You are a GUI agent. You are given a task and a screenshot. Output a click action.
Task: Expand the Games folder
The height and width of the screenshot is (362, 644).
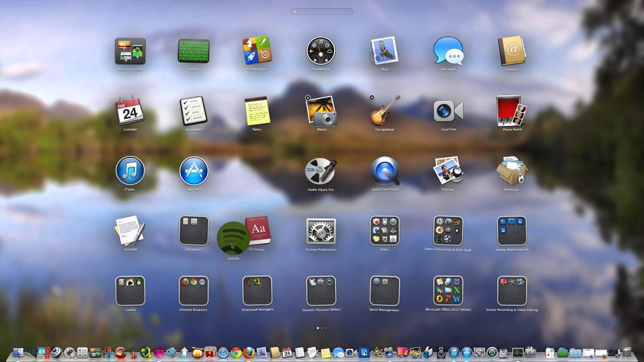[x=130, y=291]
